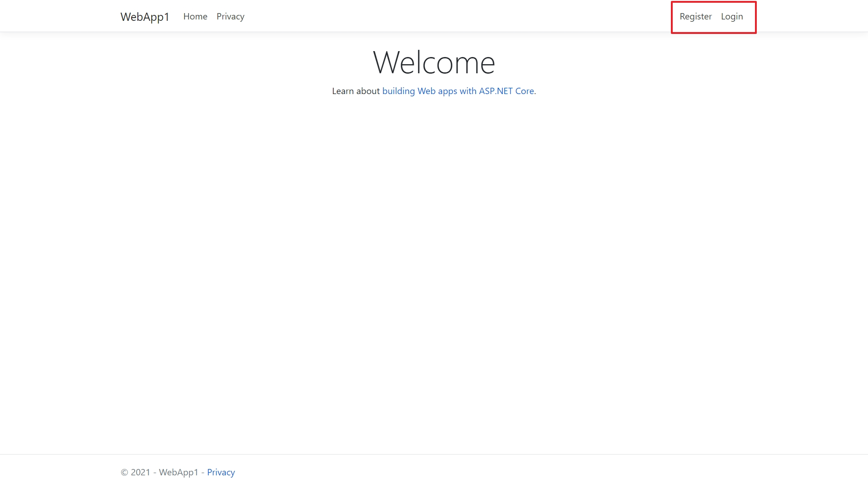
Task: Select the Home menu entry beside WebApp1
Action: [195, 16]
